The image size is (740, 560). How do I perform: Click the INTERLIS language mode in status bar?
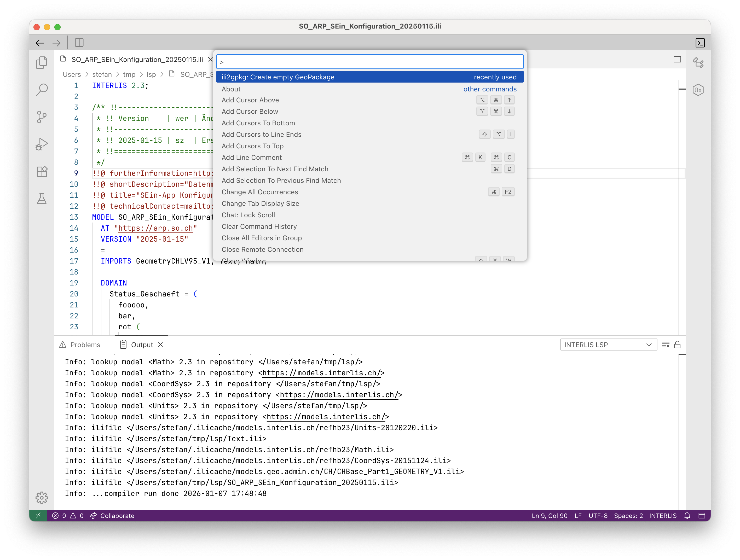click(x=662, y=516)
